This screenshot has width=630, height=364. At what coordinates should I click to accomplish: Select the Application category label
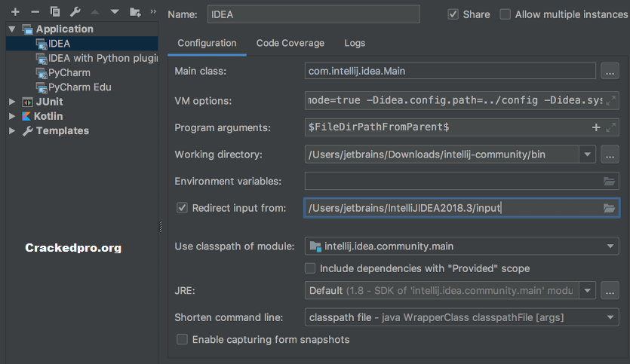[x=64, y=29]
